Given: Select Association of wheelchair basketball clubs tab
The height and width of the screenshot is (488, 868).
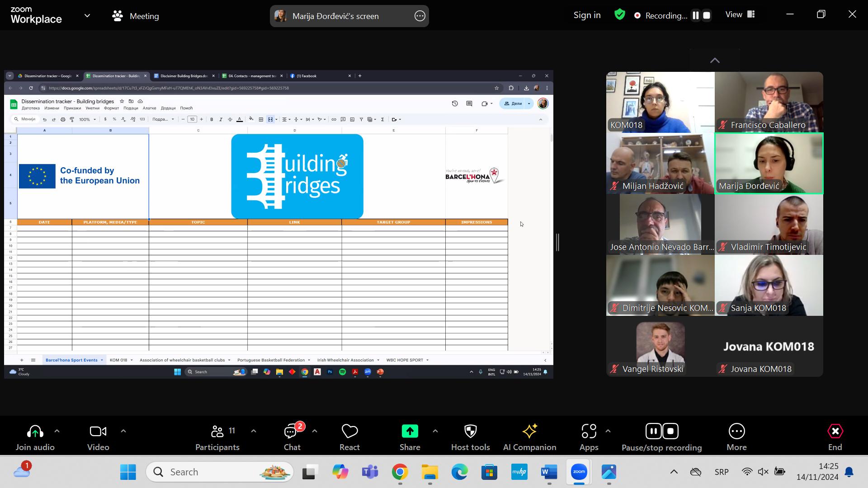Looking at the screenshot, I should 185,360.
